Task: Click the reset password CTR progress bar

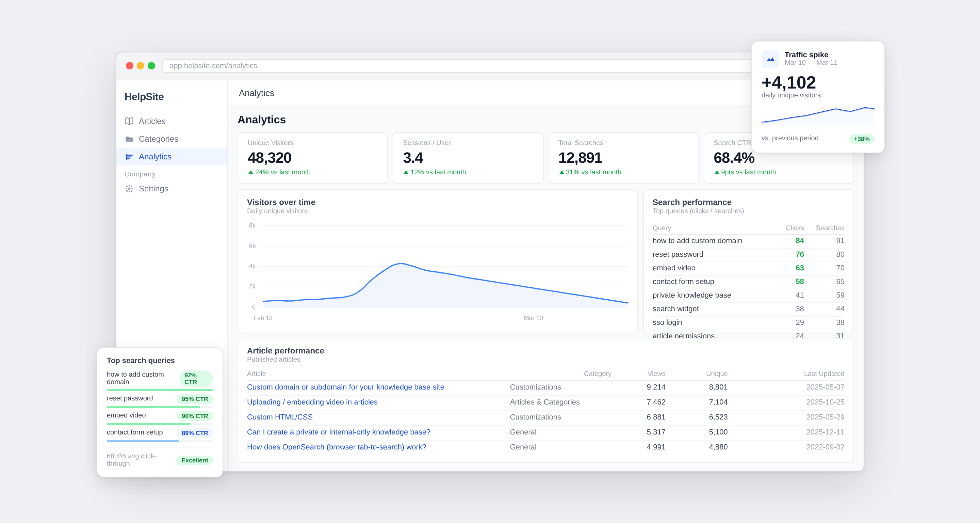Action: point(160,407)
